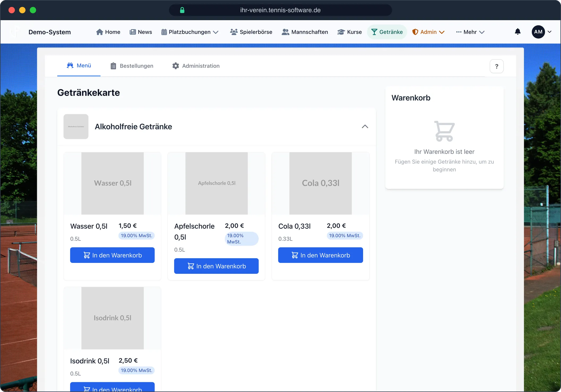Click the 2,50 € price of Isodrink
Screen dimensions: 561x392
point(128,360)
